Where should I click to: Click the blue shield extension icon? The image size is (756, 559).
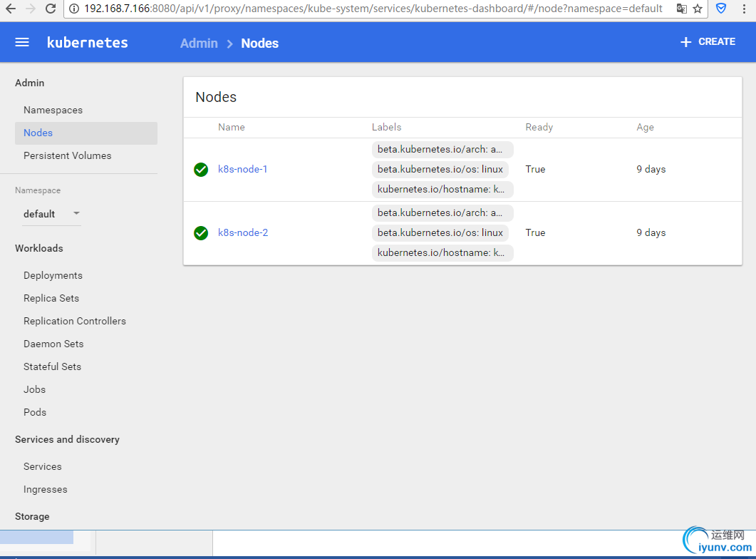(x=721, y=8)
